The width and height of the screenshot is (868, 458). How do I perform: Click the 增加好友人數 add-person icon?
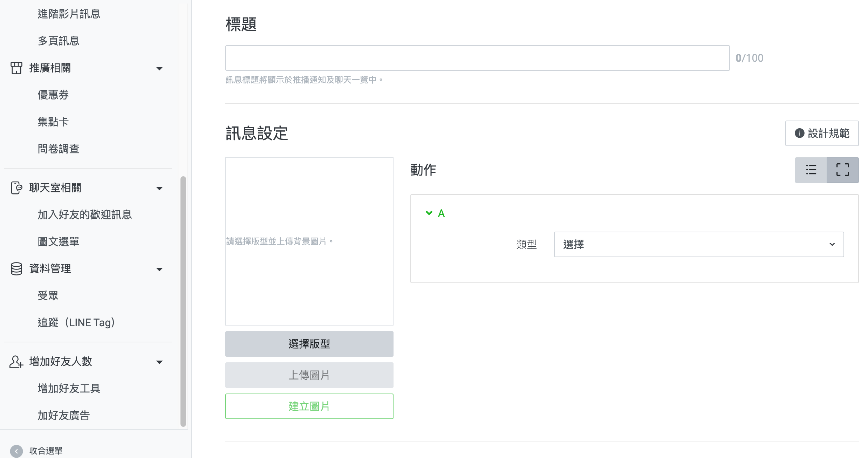[x=16, y=362]
